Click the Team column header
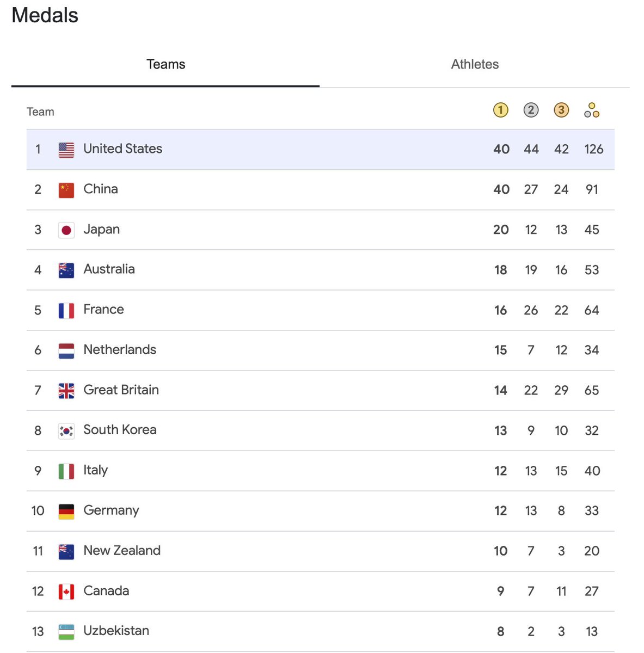This screenshot has height=653, width=644. coord(40,112)
